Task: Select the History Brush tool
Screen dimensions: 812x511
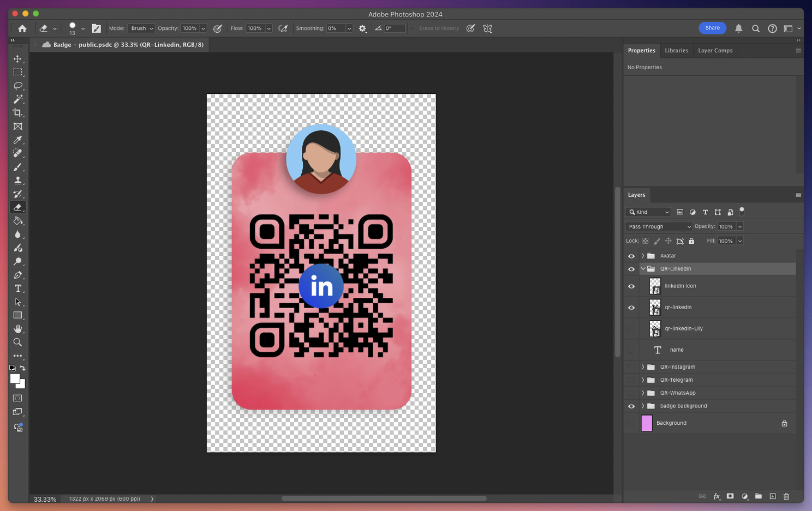Action: point(17,194)
